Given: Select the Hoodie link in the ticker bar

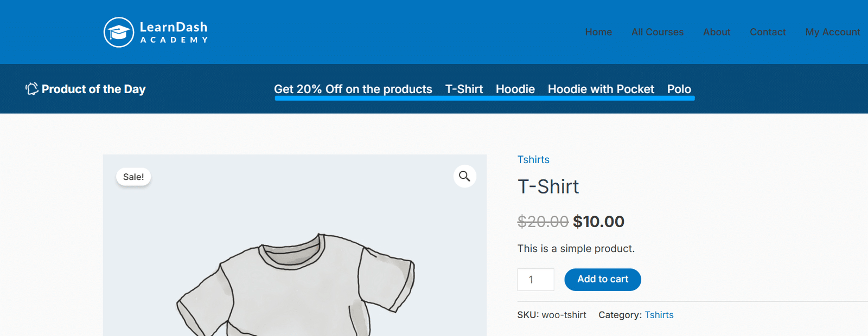Looking at the screenshot, I should pos(515,89).
